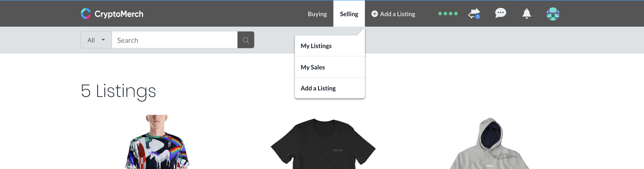This screenshot has width=644, height=169.
Task: Click the CryptoMerch brand name
Action: [x=119, y=14]
